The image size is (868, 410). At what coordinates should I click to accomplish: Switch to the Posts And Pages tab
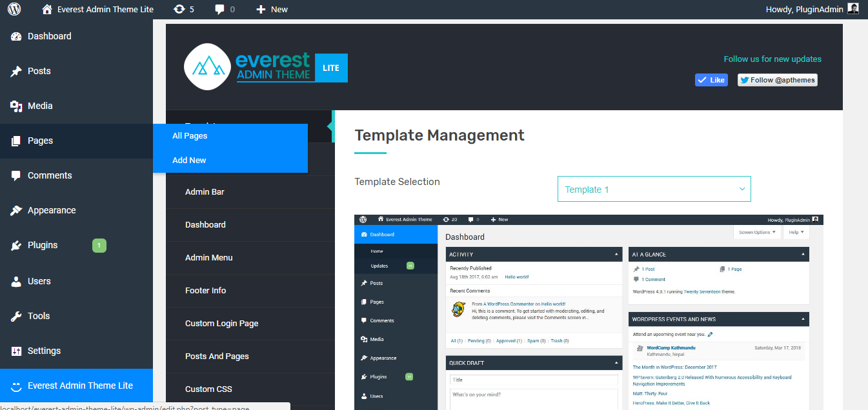tap(250, 356)
